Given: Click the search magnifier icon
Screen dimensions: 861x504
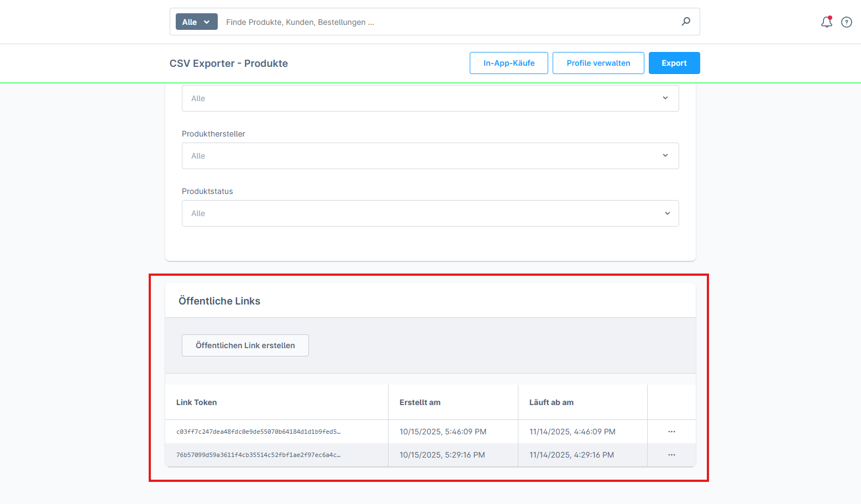Looking at the screenshot, I should [686, 22].
